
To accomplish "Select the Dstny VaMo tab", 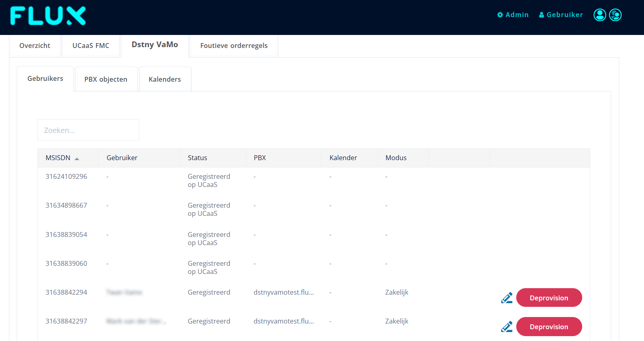I will pyautogui.click(x=155, y=45).
